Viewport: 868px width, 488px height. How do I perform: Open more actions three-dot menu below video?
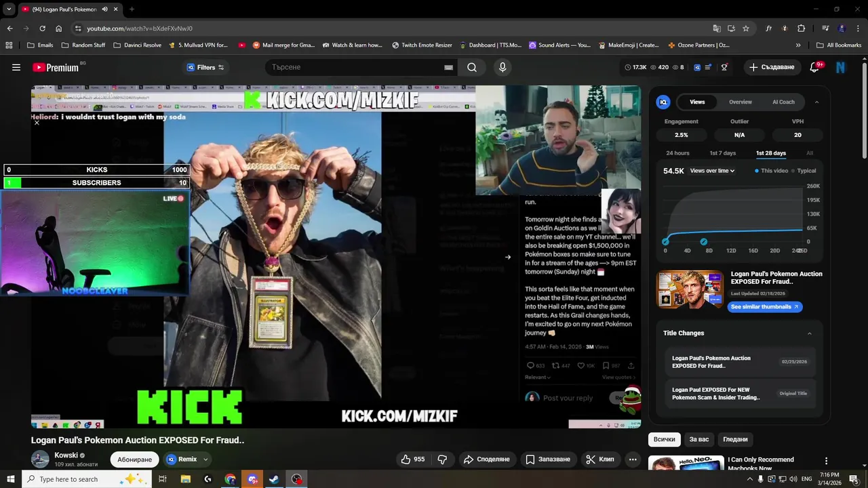(x=633, y=459)
